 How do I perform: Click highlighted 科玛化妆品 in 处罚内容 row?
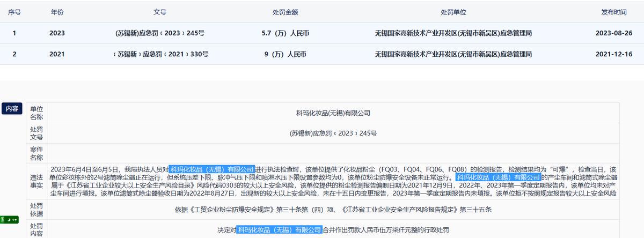[279, 230]
